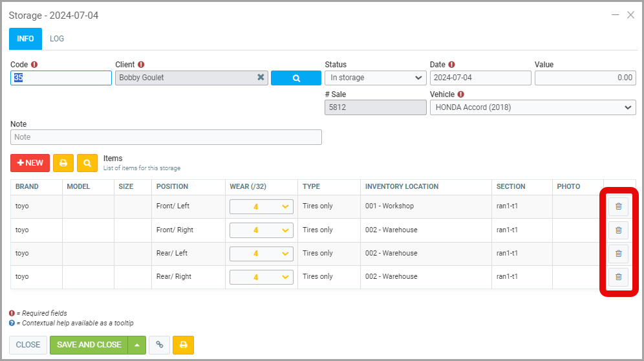
Task: Search items using yellow magnifier button
Action: [x=87, y=163]
